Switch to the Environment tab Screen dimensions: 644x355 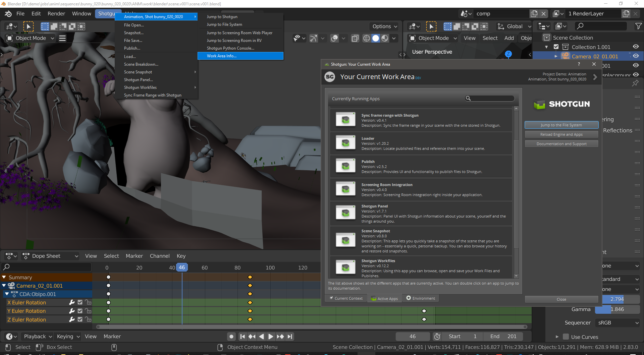(421, 298)
